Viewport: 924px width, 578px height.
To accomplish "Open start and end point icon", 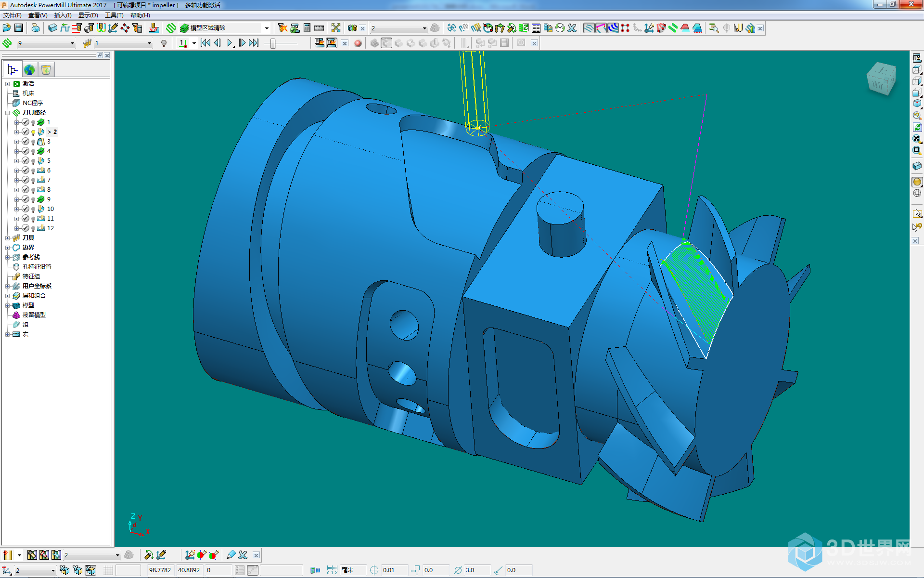I will click(x=89, y=28).
